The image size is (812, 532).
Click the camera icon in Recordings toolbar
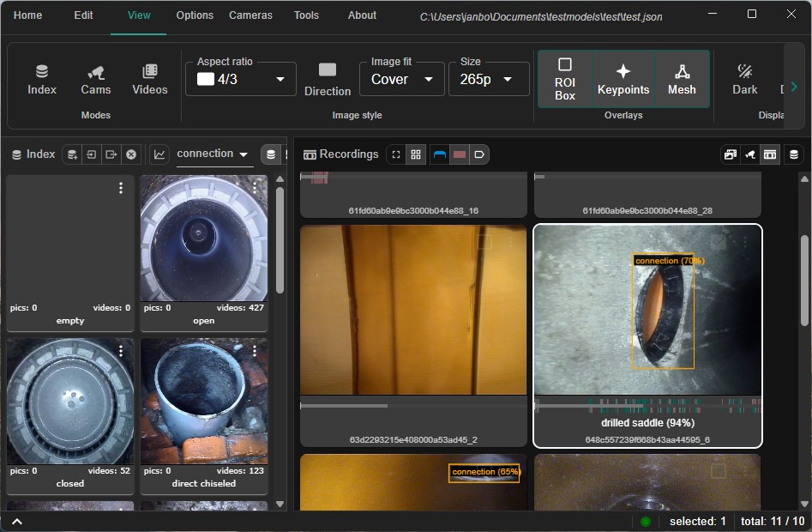coord(750,154)
